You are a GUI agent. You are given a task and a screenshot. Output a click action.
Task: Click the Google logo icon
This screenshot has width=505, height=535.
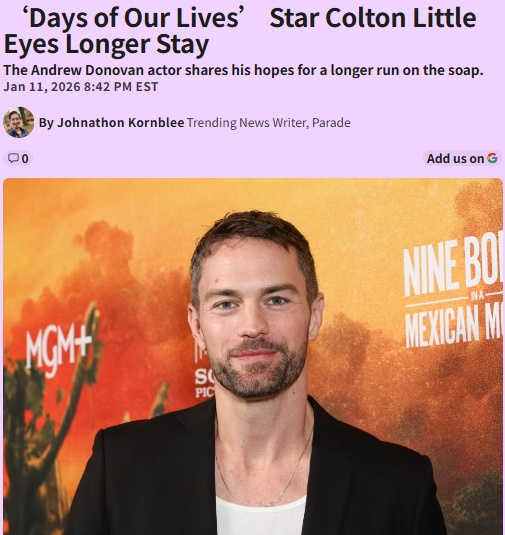click(492, 158)
